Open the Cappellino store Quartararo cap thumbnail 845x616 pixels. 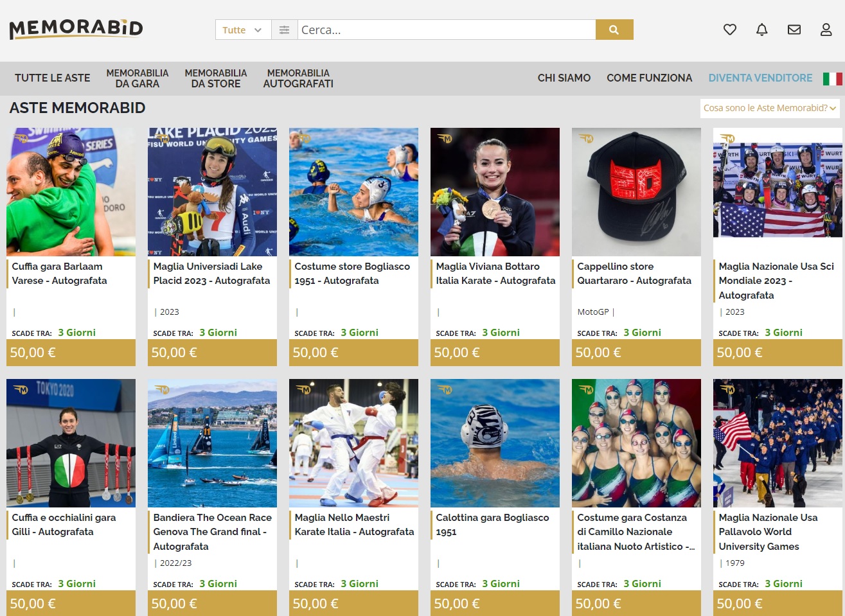tap(636, 191)
